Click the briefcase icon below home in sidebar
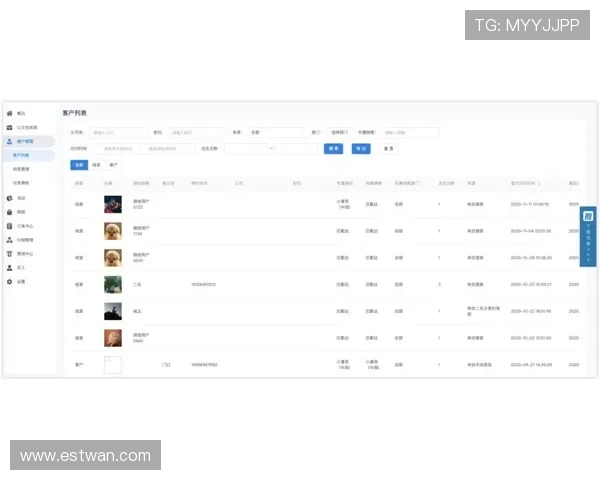The height and width of the screenshot is (480, 600). coord(9,128)
